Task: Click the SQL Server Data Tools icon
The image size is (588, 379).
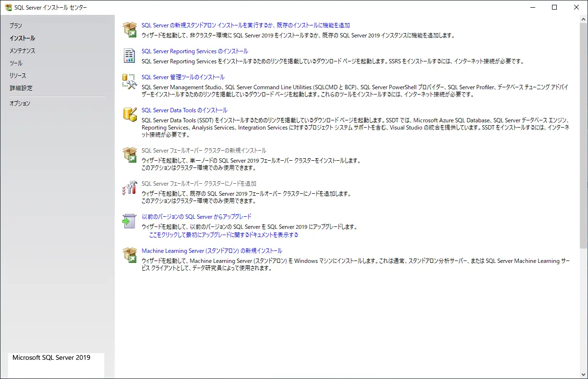Action: [130, 114]
